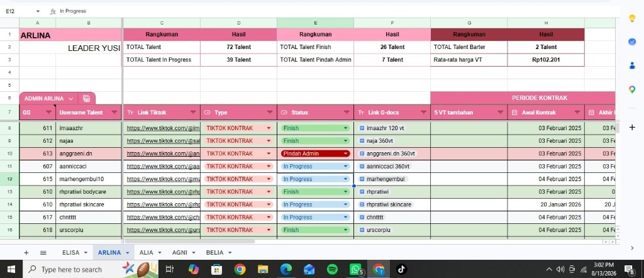This screenshot has height=278, width=644.
Task: Open aanniccaci 360vt document chip
Action: pos(384,166)
